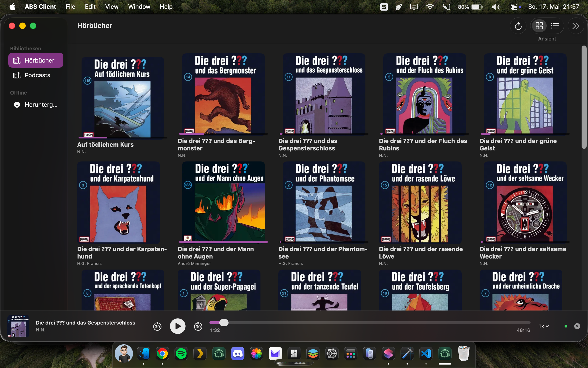The image size is (588, 368).
Task: Open Photos in the Dock
Action: click(256, 354)
